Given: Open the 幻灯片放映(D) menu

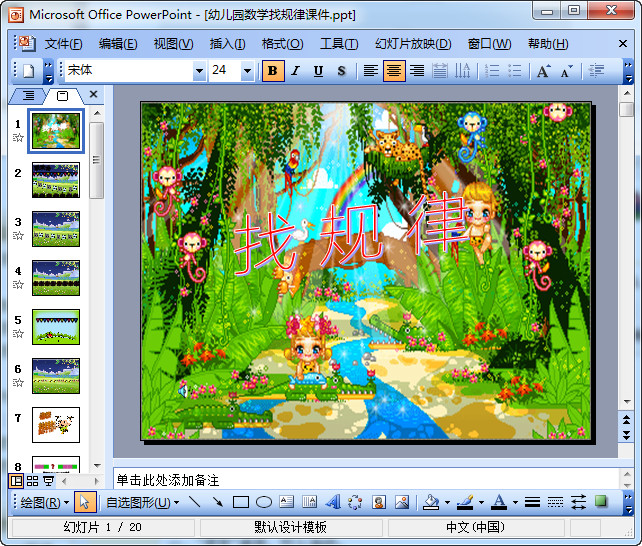Looking at the screenshot, I should click(x=413, y=43).
